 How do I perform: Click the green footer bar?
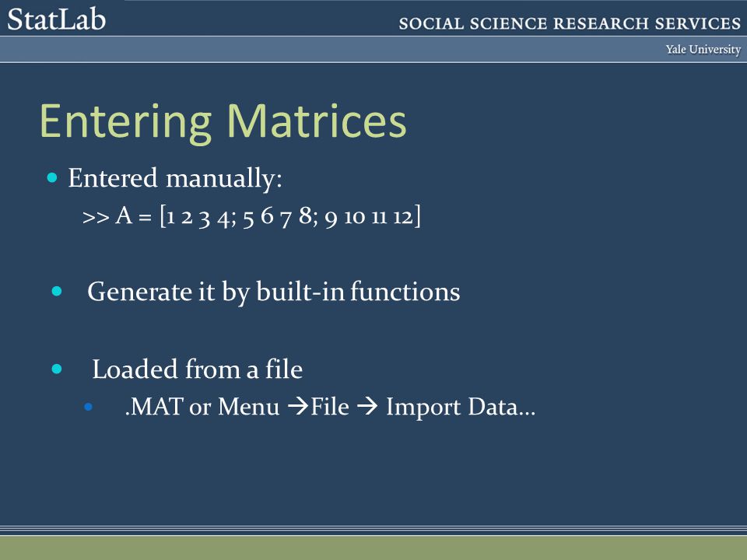(373, 548)
